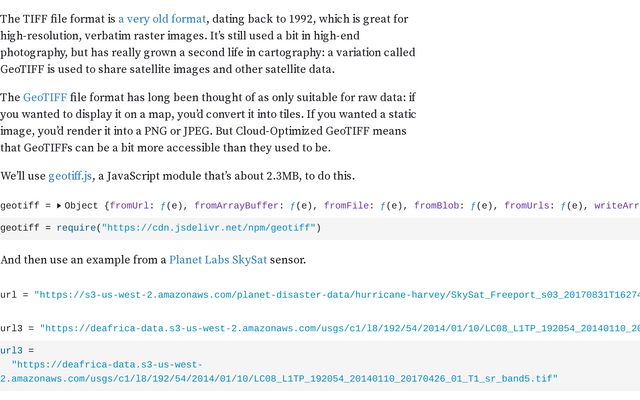This screenshot has width=640, height=400.
Task: Select the fromBlob property in inspector
Action: click(x=436, y=206)
